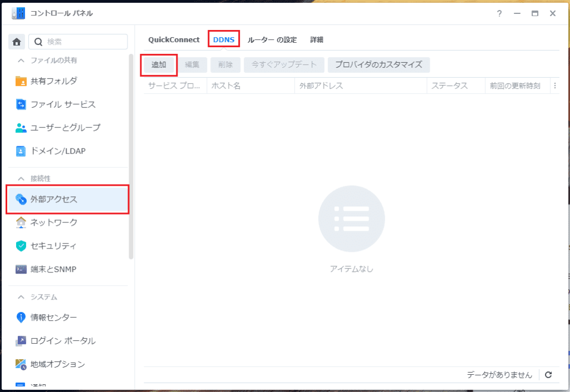
Task: Collapse the 接続性 section
Action: click(x=21, y=178)
